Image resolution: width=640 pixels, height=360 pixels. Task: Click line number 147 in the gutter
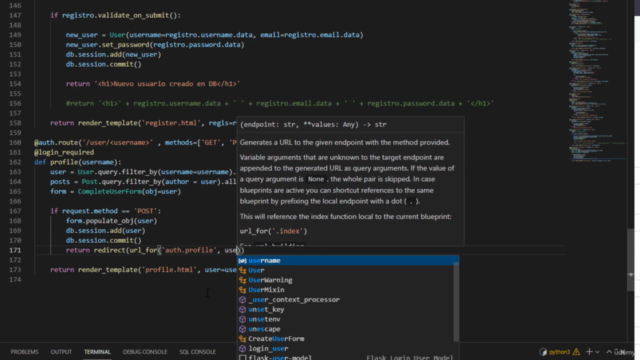[x=15, y=15]
